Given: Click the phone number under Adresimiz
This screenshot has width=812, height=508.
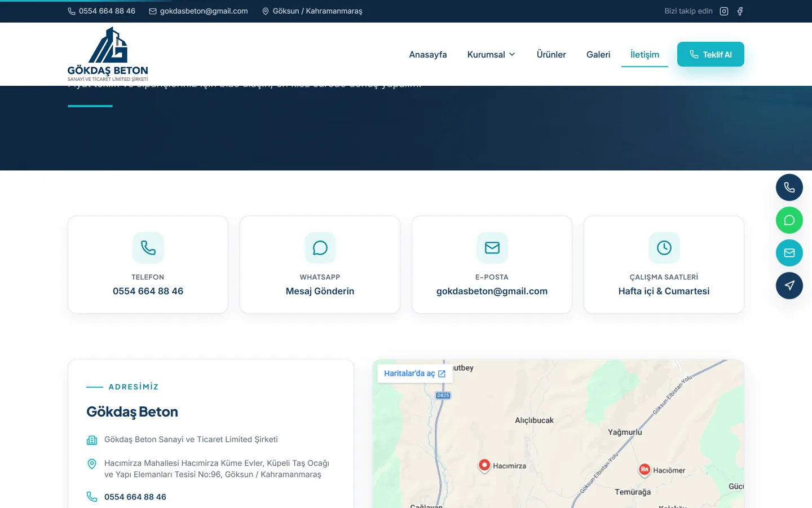Looking at the screenshot, I should pos(135,497).
